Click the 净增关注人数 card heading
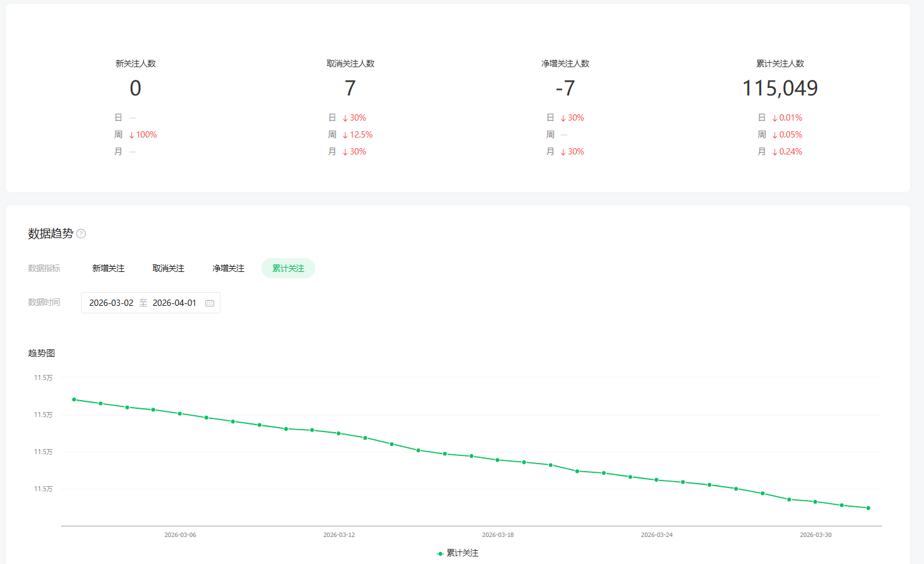The height and width of the screenshot is (564, 924). point(565,63)
